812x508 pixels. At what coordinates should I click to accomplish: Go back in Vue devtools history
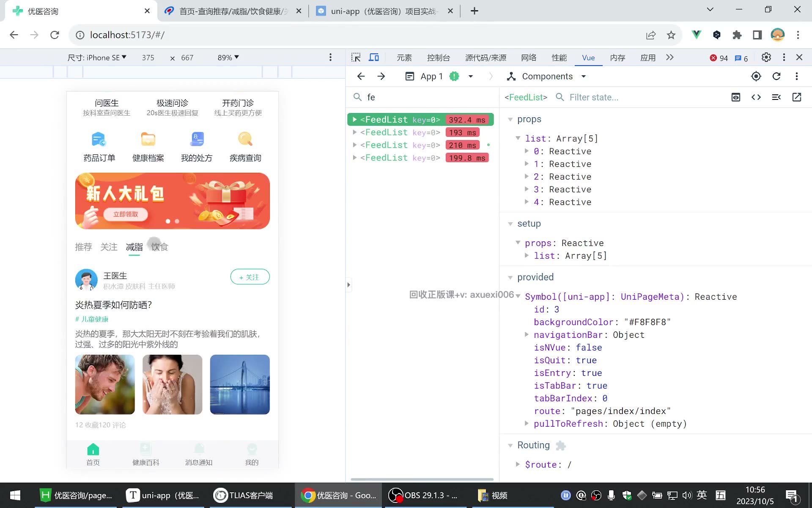point(361,76)
